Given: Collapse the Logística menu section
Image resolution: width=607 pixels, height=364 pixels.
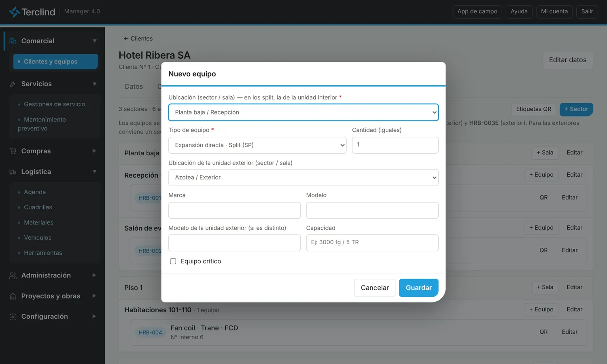Looking at the screenshot, I should coord(94,172).
